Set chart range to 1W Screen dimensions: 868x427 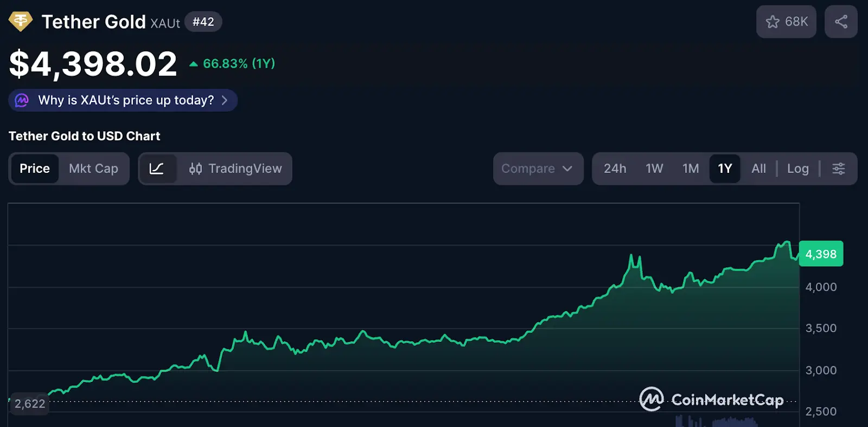pyautogui.click(x=654, y=169)
